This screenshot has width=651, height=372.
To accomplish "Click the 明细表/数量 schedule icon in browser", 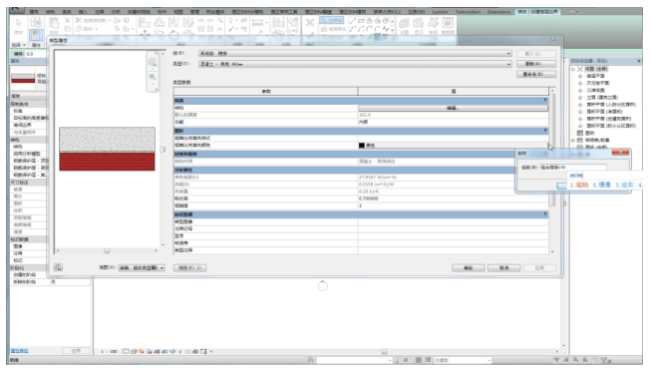I will point(580,140).
